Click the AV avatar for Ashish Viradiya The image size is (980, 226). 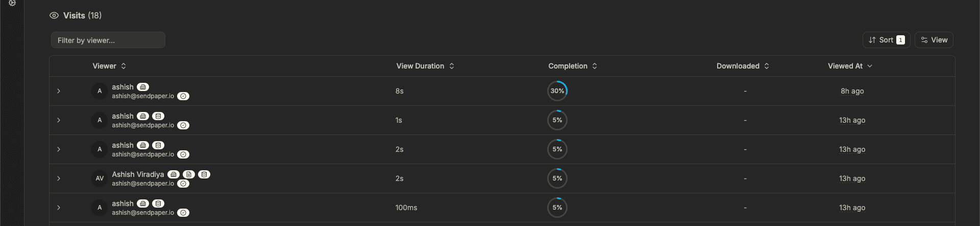(100, 178)
